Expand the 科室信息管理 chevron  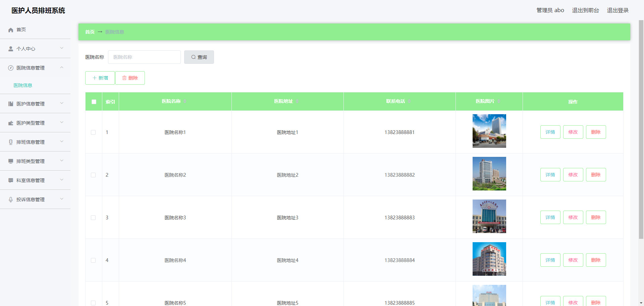click(x=62, y=180)
